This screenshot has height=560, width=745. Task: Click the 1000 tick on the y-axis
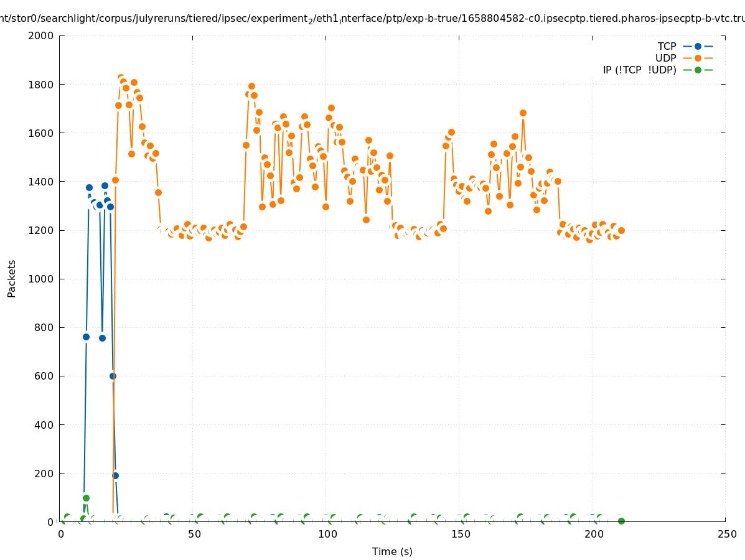pyautogui.click(x=41, y=279)
